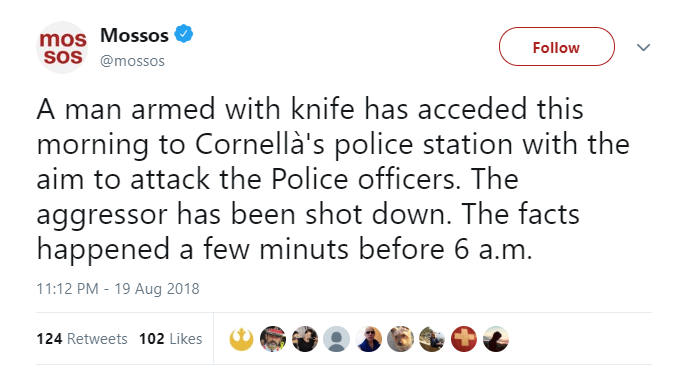Open the @mossos handle link
Image resolution: width=689 pixels, height=377 pixels.
[x=132, y=61]
